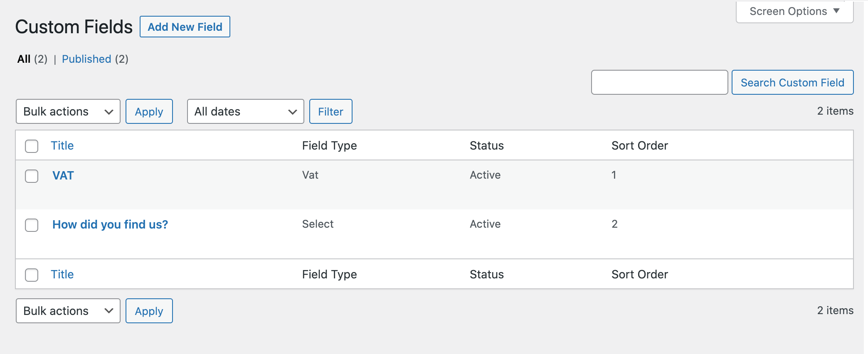Open the bottom Bulk actions dropdown

click(x=68, y=311)
